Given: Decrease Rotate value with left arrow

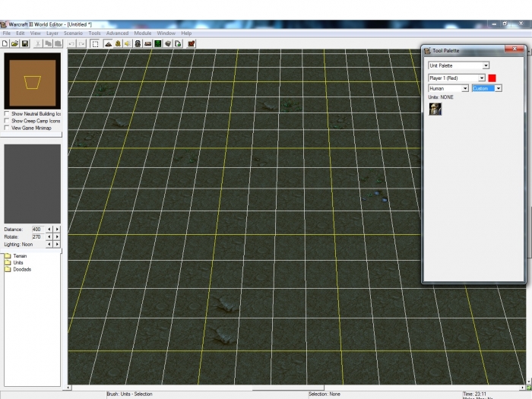Looking at the screenshot, I should [49, 237].
